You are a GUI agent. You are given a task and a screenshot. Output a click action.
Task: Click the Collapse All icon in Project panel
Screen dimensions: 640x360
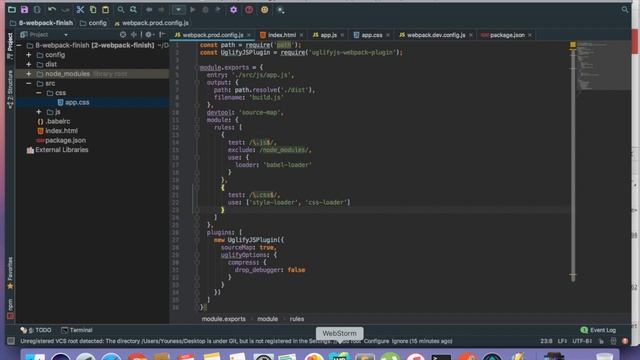134,35
